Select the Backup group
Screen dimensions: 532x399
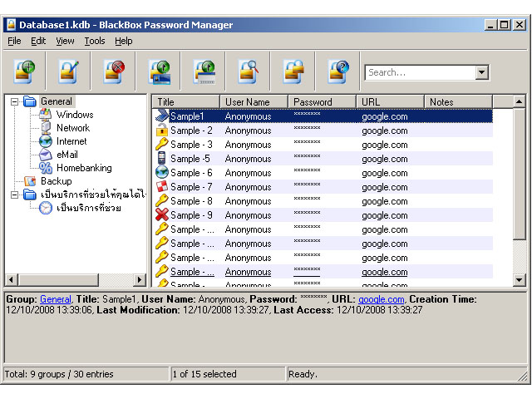[57, 181]
